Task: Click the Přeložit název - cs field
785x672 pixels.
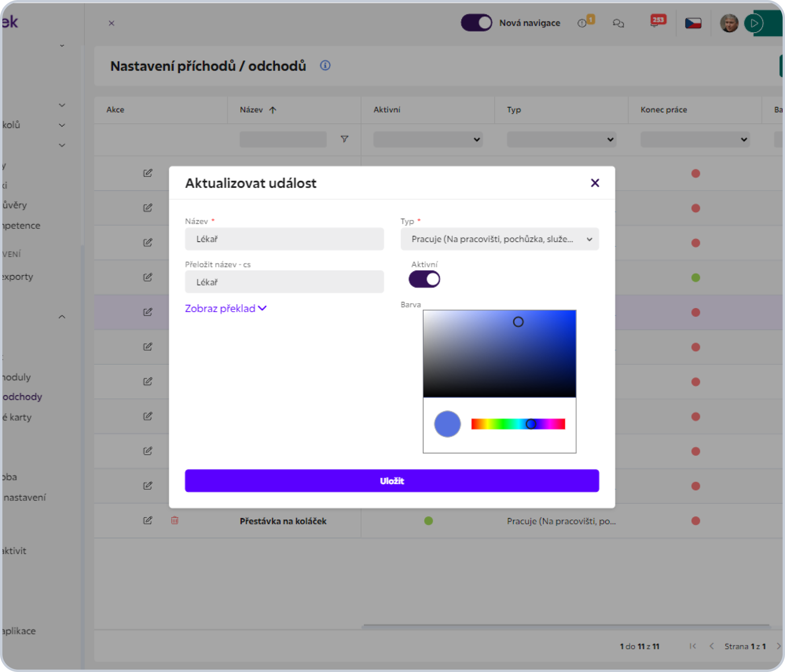Action: coord(284,282)
